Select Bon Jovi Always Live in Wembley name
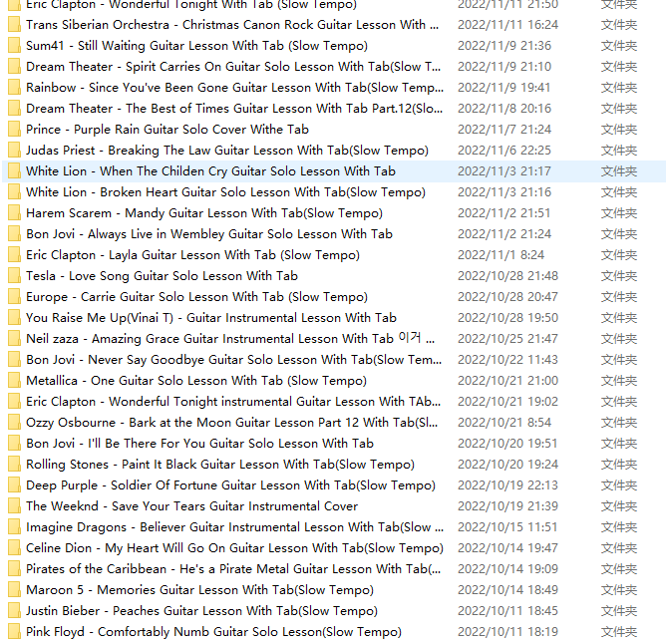This screenshot has height=644, width=666. (x=209, y=234)
